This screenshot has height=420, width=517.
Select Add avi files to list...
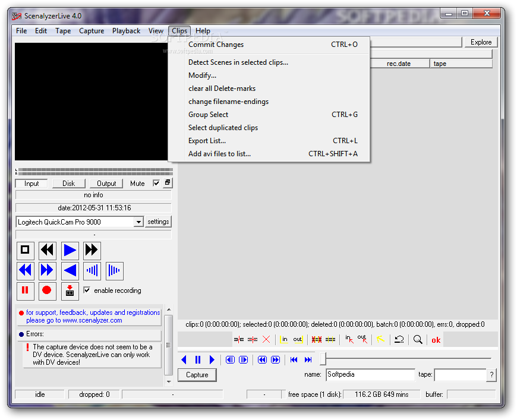[x=269, y=154]
